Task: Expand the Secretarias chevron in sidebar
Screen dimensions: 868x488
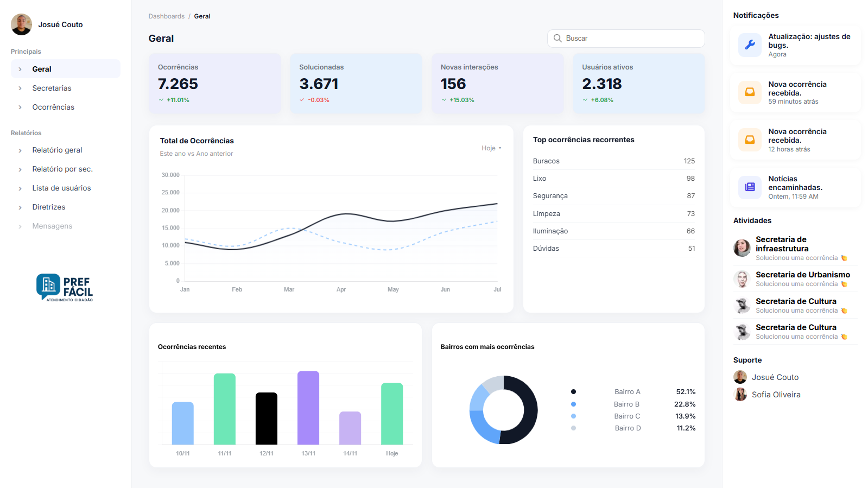Action: pyautogui.click(x=20, y=88)
